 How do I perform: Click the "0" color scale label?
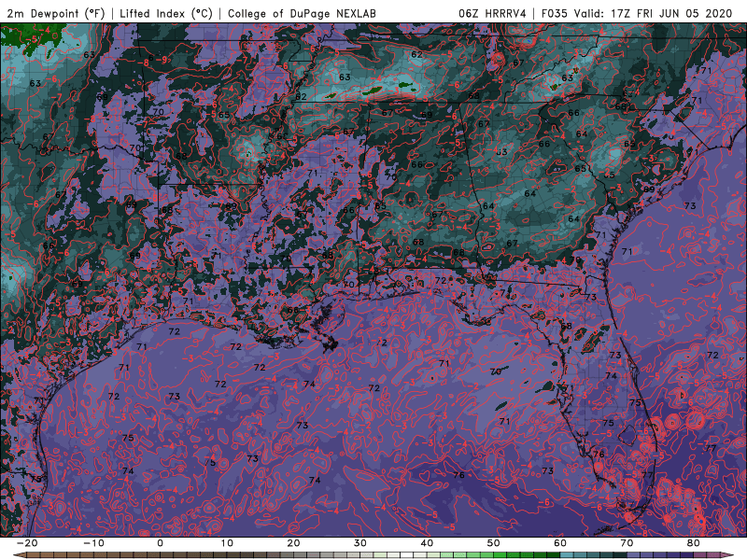pos(160,543)
